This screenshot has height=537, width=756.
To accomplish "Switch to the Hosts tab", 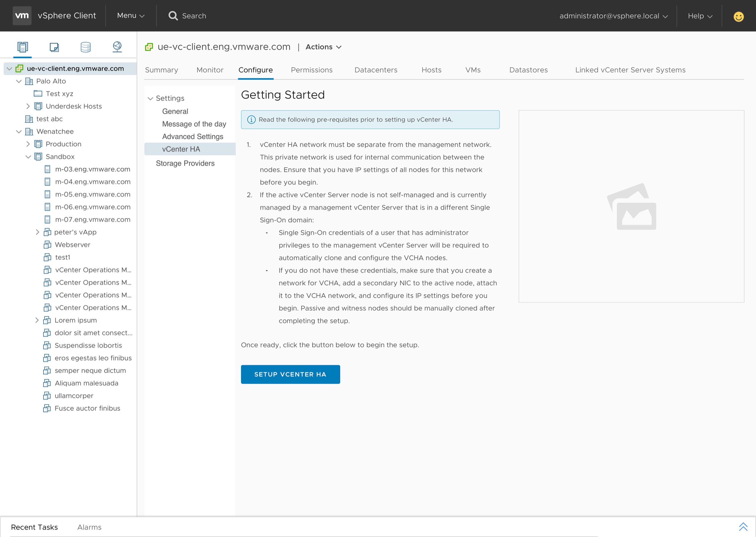I will [x=431, y=70].
